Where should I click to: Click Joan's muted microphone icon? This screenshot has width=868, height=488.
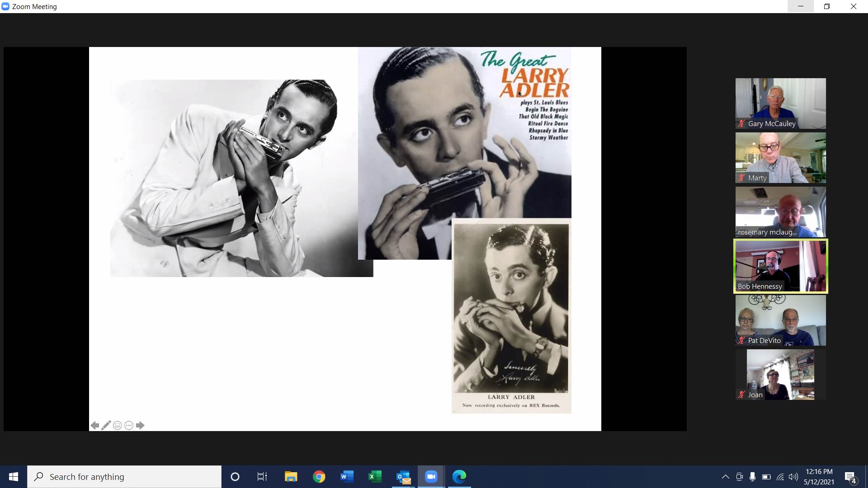[x=741, y=394]
